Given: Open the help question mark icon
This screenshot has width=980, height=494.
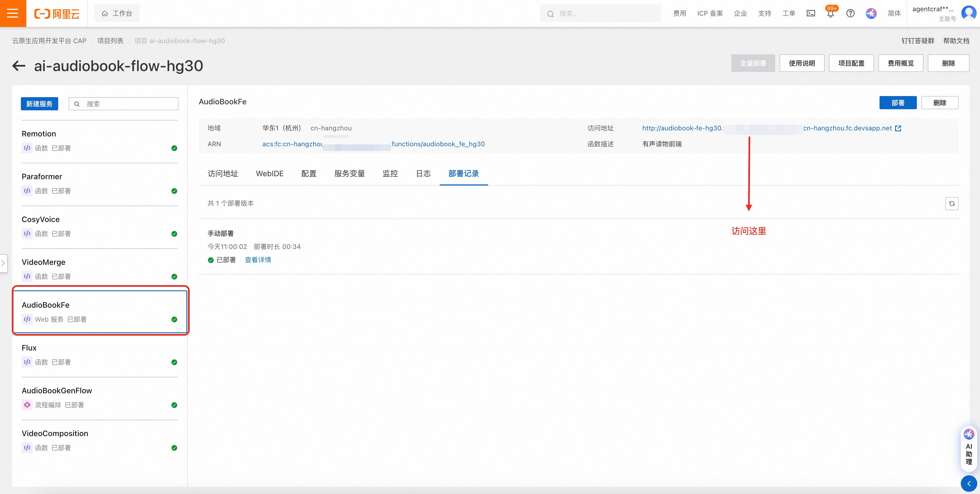Looking at the screenshot, I should pos(850,13).
